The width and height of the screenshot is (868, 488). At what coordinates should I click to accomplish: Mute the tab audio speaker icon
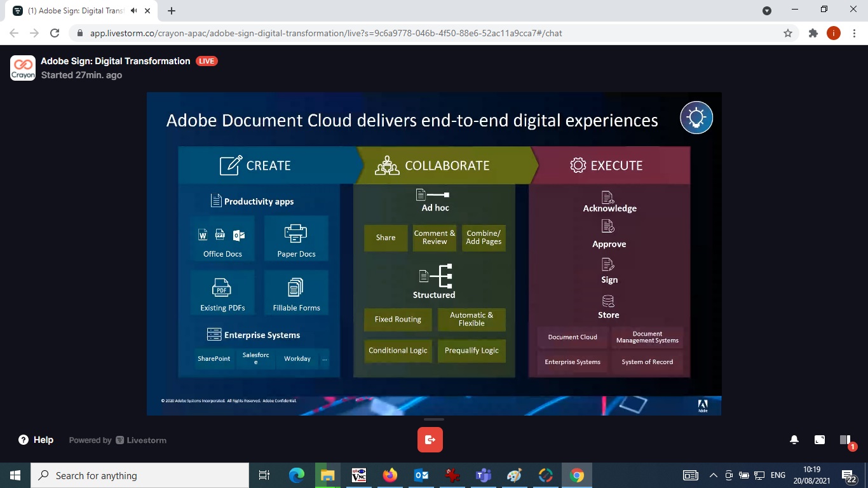pyautogui.click(x=134, y=11)
